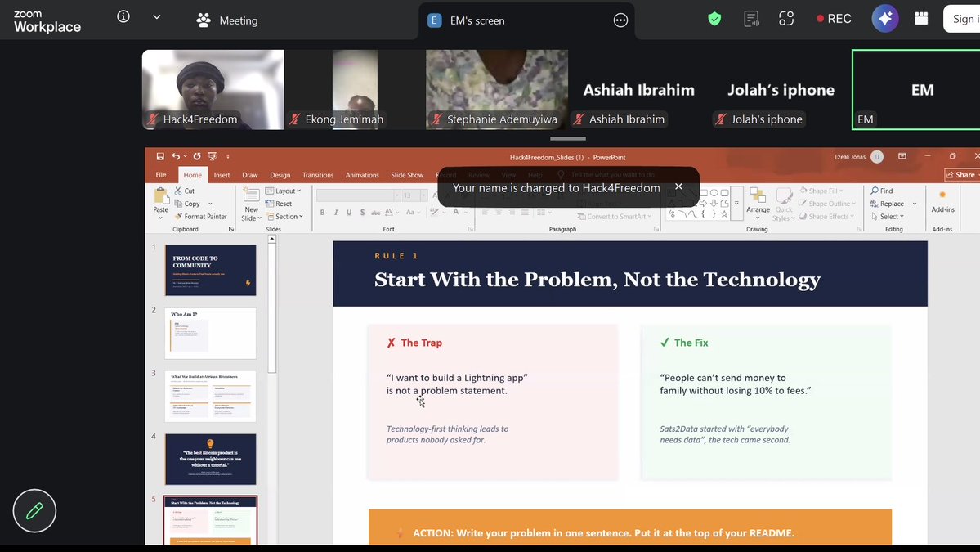Toggle text Shadow formatting
980x552 pixels.
tap(362, 213)
